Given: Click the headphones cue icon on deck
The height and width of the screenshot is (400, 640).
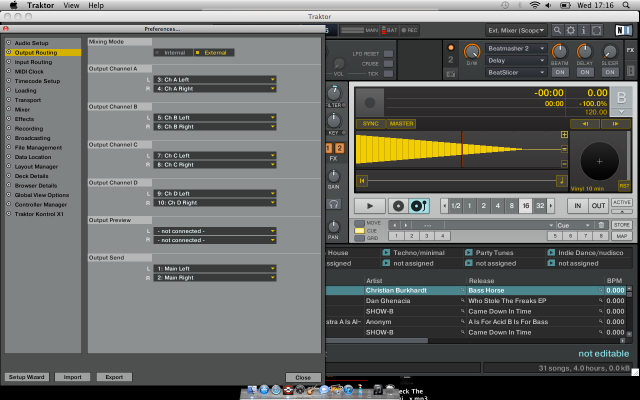Looking at the screenshot, I should (333, 204).
